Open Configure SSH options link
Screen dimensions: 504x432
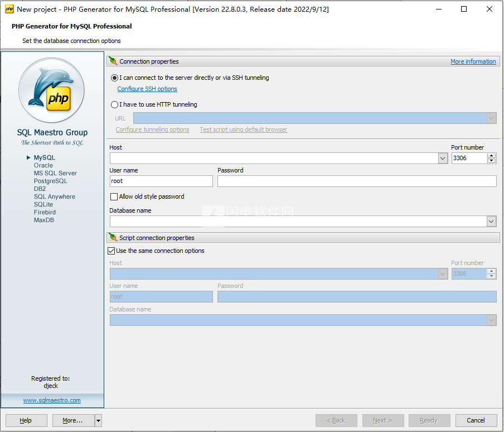[x=147, y=89]
